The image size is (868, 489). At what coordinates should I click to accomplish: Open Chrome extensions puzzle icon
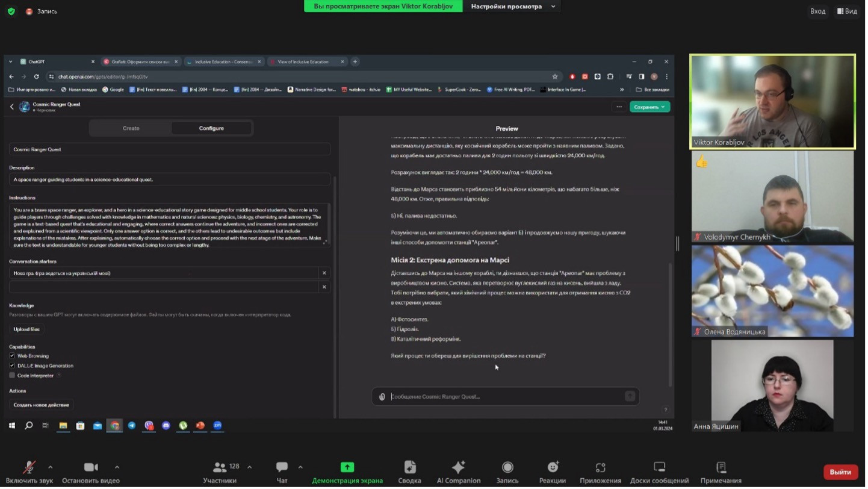click(x=610, y=76)
